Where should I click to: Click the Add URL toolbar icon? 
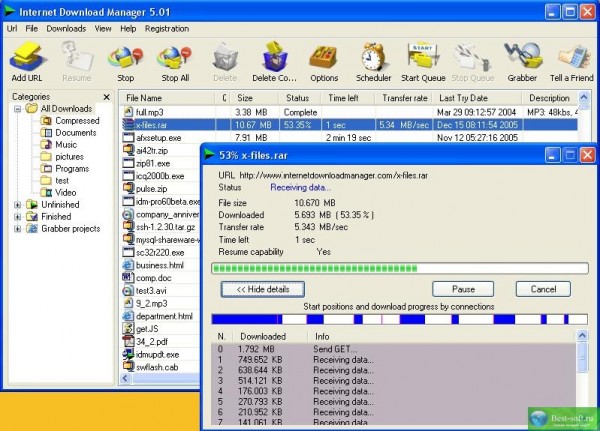(x=26, y=61)
